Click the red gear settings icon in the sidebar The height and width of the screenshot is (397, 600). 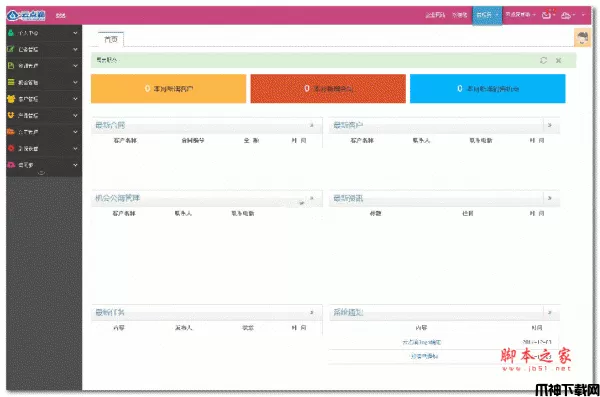click(11, 148)
